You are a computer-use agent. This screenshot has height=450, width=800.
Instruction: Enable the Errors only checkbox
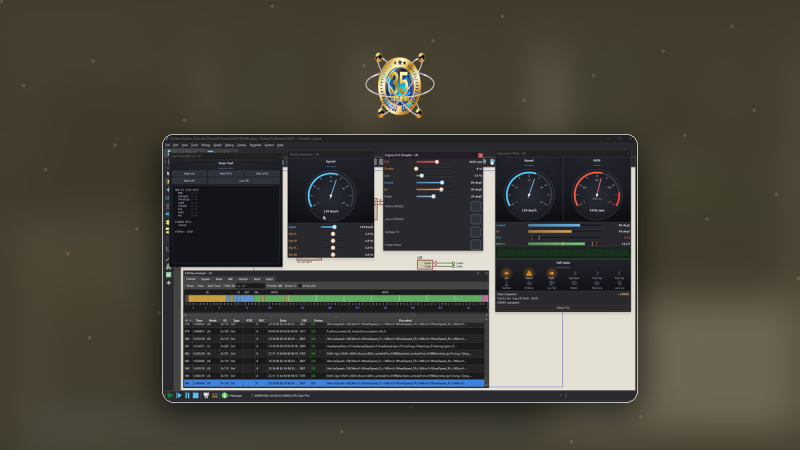point(300,286)
